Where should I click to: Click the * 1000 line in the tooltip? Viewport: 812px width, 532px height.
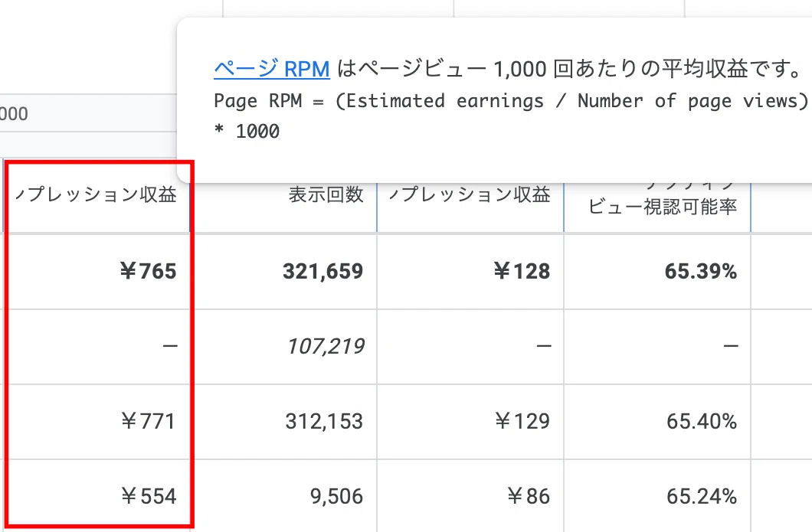[x=247, y=131]
